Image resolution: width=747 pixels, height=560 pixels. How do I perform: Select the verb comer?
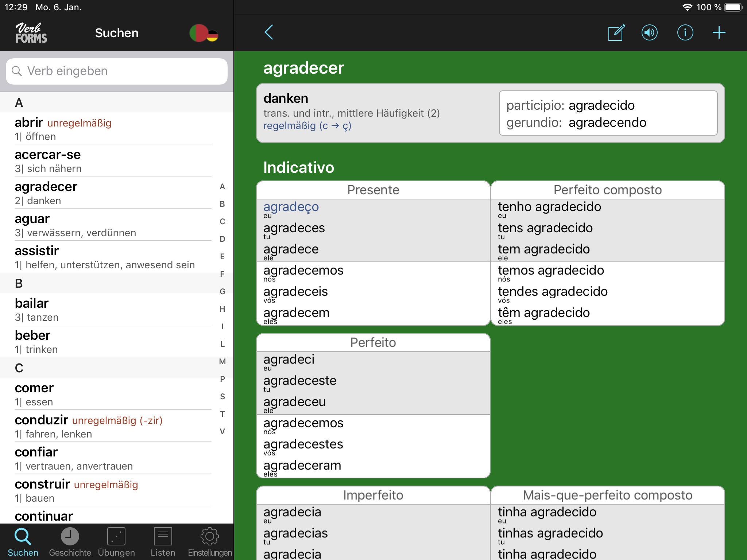(113, 394)
